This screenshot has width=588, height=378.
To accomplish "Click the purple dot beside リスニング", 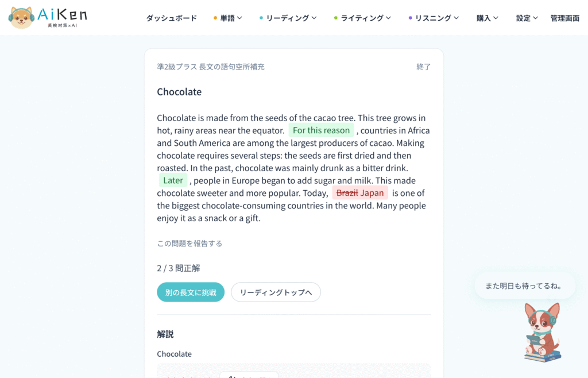I will point(410,18).
